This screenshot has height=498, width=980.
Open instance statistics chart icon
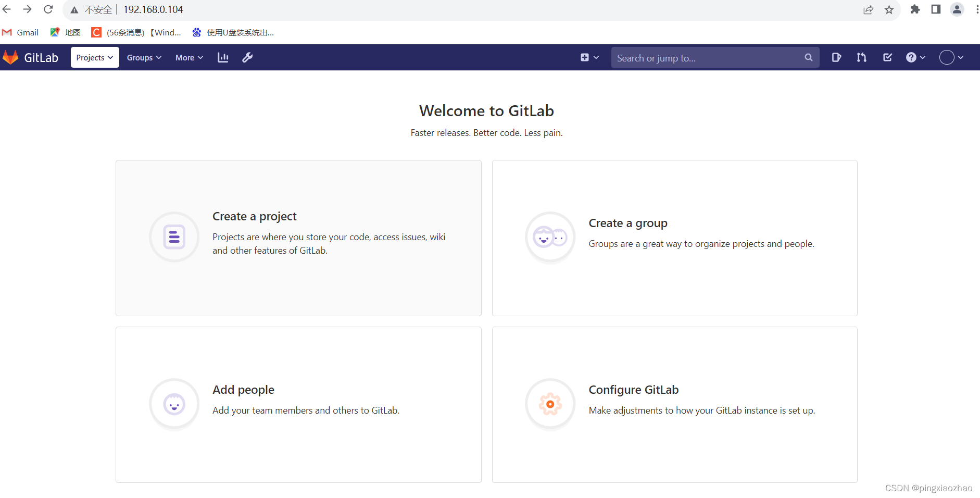(223, 57)
